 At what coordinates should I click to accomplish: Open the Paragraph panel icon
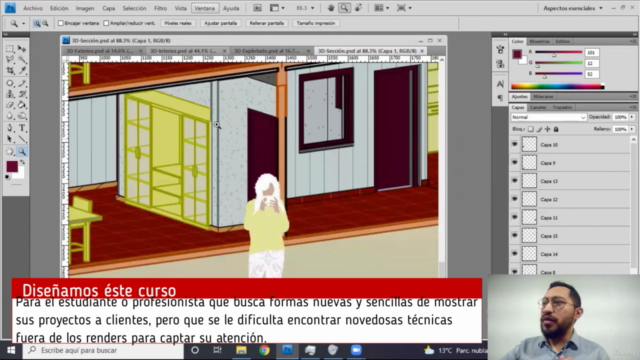(x=500, y=98)
